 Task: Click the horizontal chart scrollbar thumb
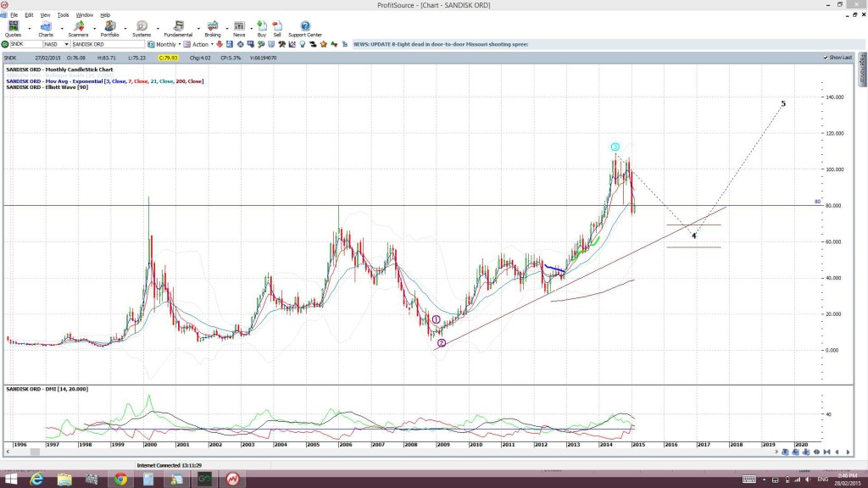(x=35, y=452)
